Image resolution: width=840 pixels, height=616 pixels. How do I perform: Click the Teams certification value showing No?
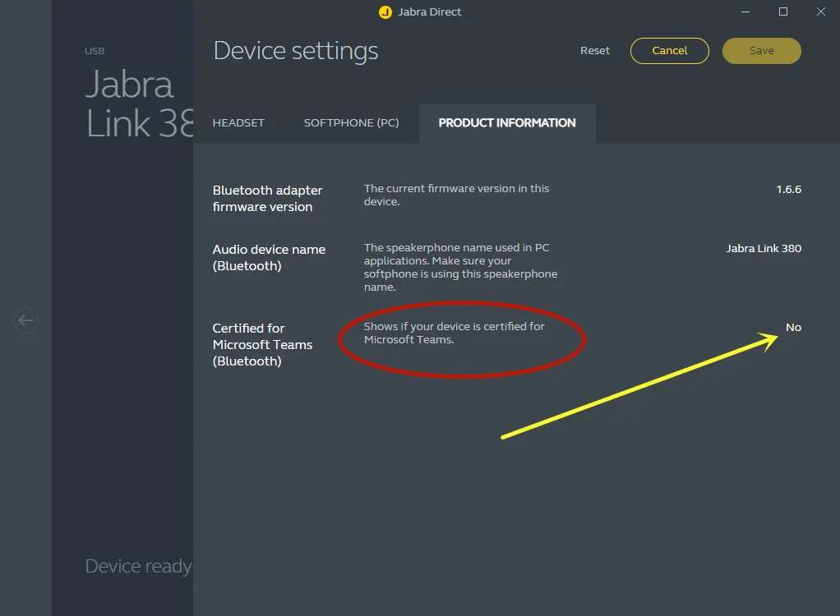pos(793,327)
